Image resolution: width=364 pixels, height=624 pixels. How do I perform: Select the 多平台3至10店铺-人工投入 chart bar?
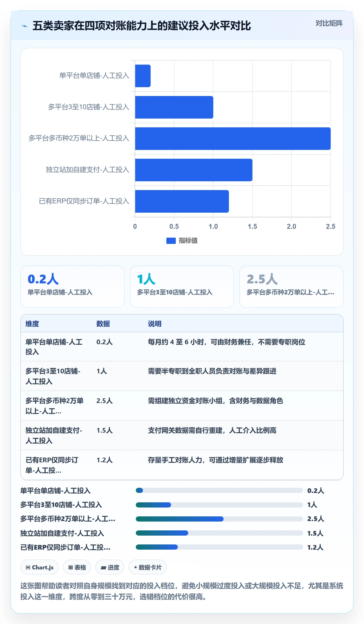pos(174,107)
